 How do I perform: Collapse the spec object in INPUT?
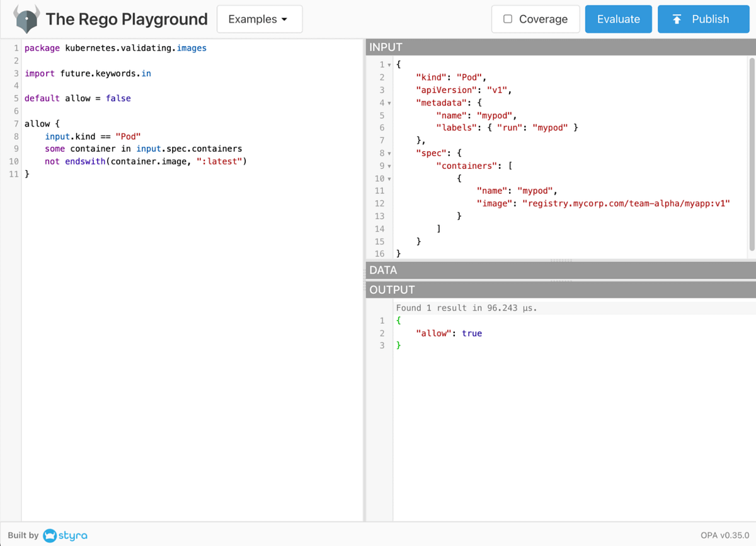(389, 152)
